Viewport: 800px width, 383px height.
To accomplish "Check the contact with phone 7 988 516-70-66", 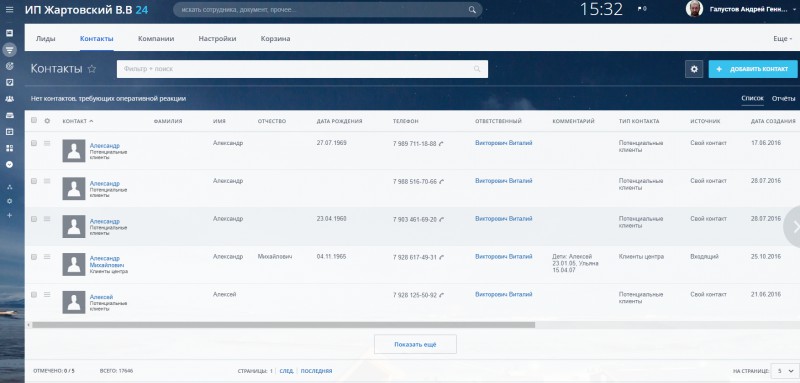I will (34, 181).
